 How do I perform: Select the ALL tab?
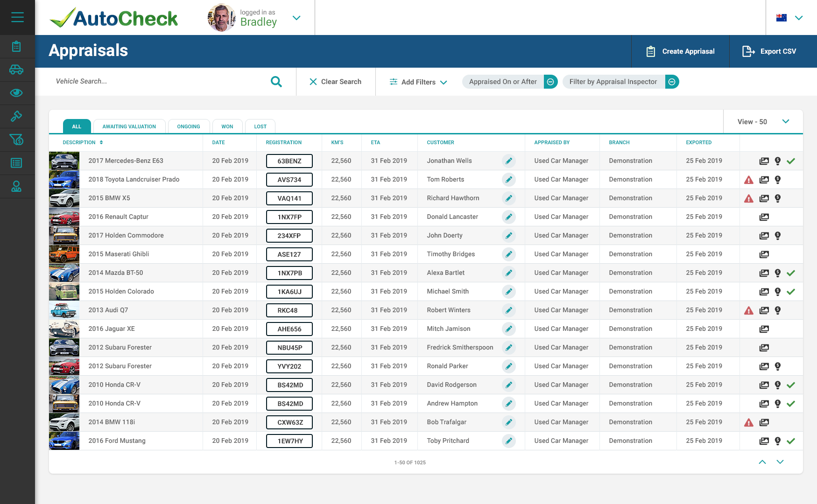click(x=77, y=126)
